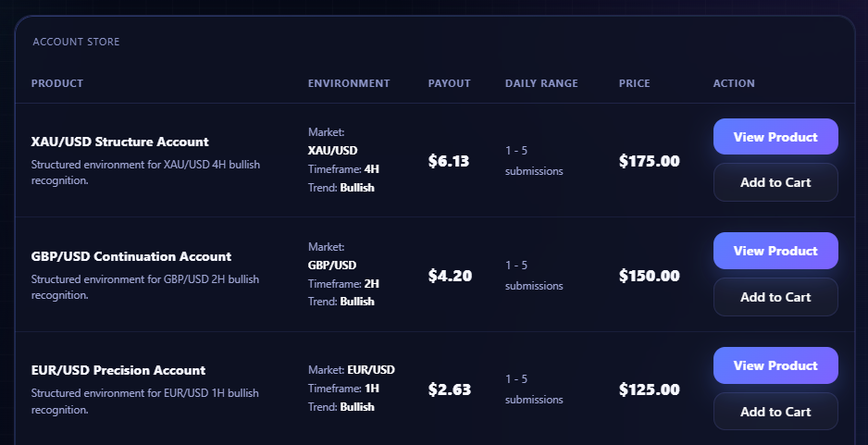
Task: Click Trend: Bullish in GBP/USD row
Action: click(x=341, y=302)
